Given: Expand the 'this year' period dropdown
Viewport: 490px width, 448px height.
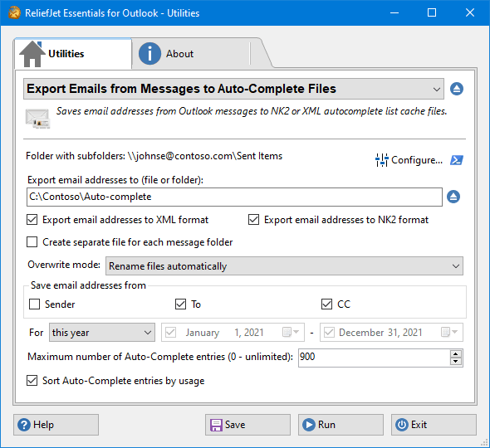Looking at the screenshot, I should 102,333.
